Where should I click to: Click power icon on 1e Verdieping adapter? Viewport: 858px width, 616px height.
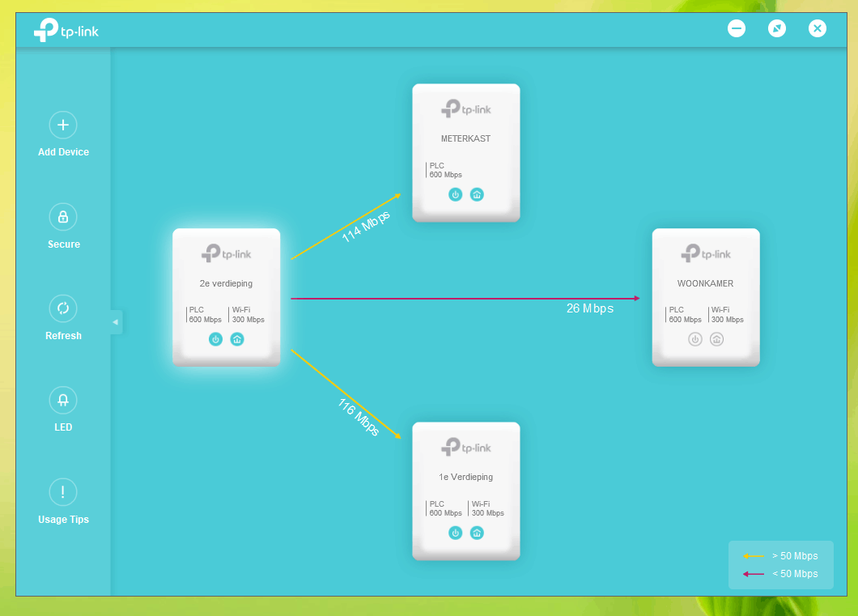(455, 533)
